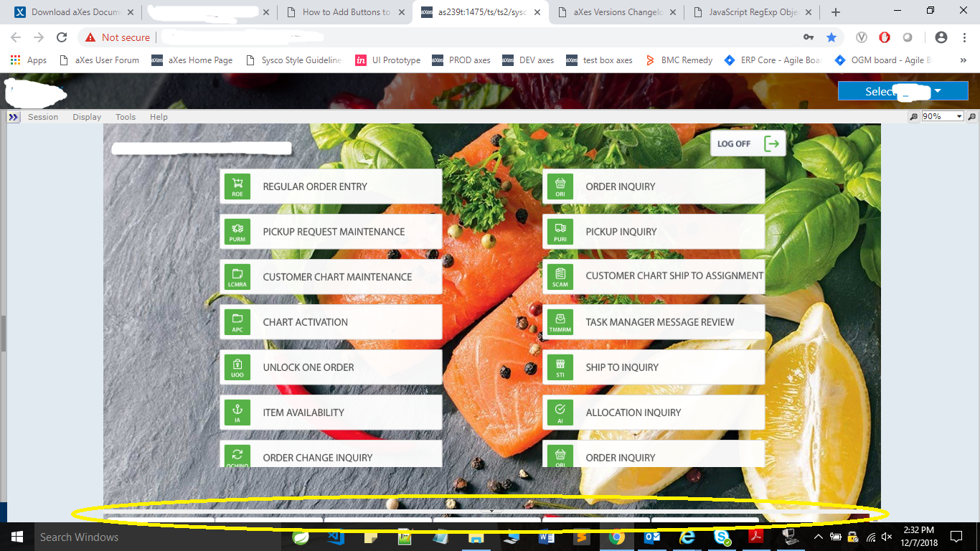Switch to the aXes Versions Changelog tab
980x551 pixels.
[616, 12]
